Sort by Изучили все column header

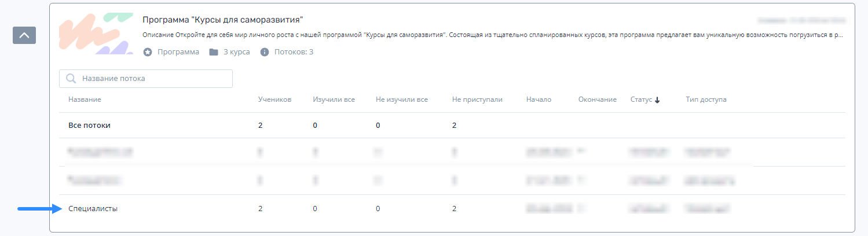(334, 99)
